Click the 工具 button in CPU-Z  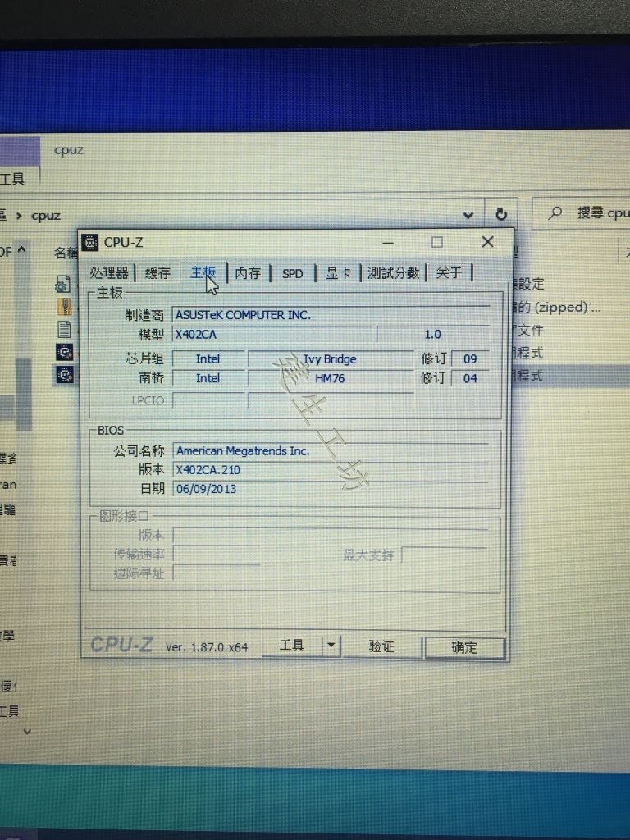(x=292, y=646)
